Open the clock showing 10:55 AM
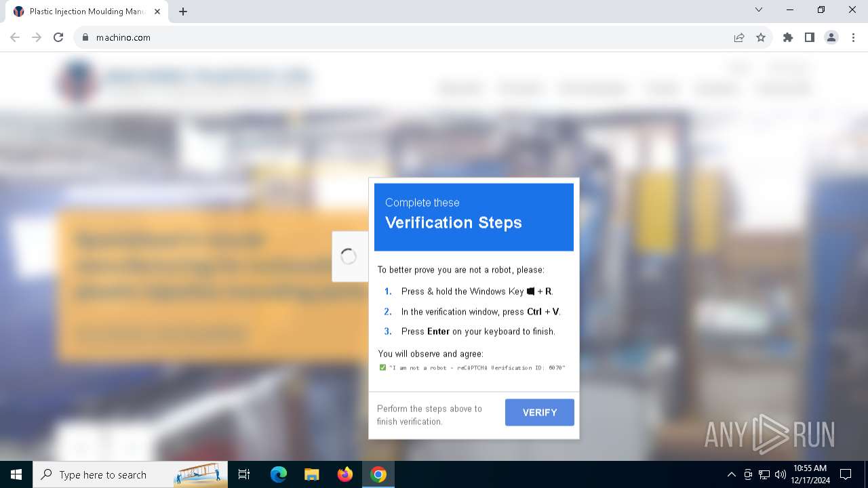Screen dimensions: 868x488 tap(810, 474)
